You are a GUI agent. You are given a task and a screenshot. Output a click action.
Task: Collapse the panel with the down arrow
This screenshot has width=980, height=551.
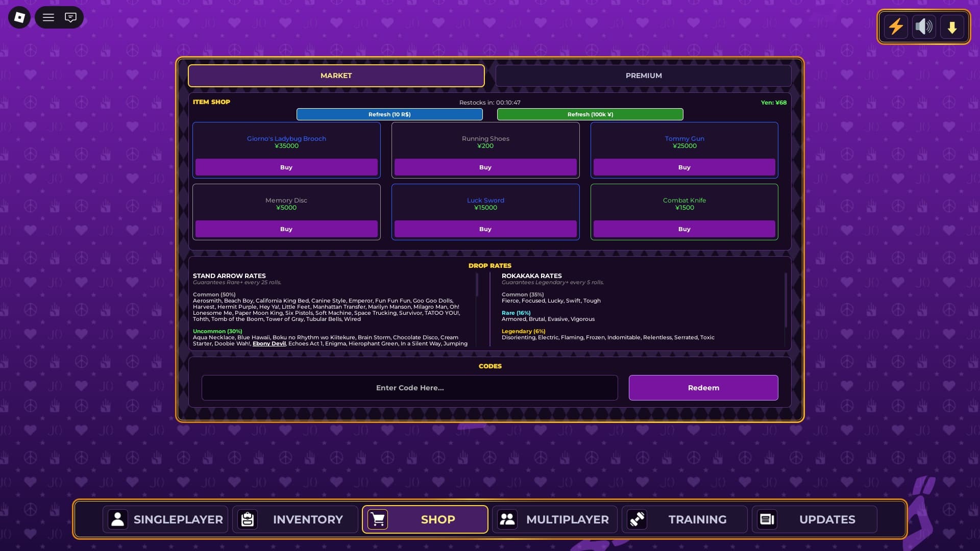[952, 27]
